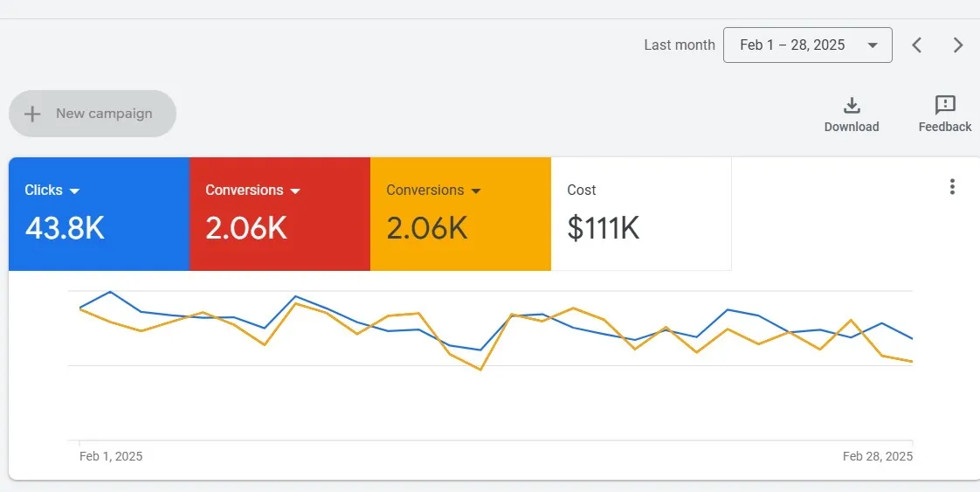Click the Feedback text label
980x492 pixels.
[945, 127]
